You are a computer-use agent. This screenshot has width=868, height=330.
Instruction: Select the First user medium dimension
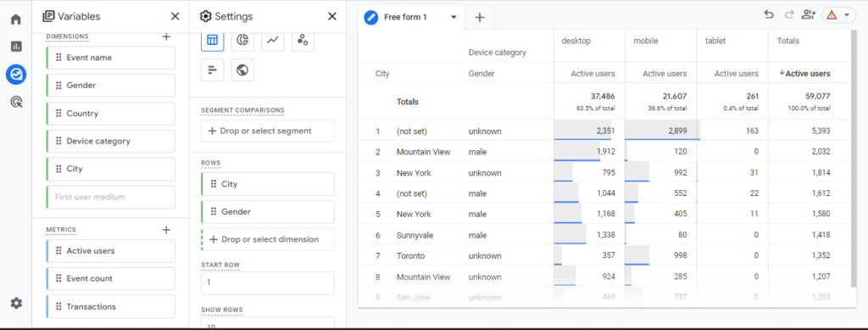111,197
